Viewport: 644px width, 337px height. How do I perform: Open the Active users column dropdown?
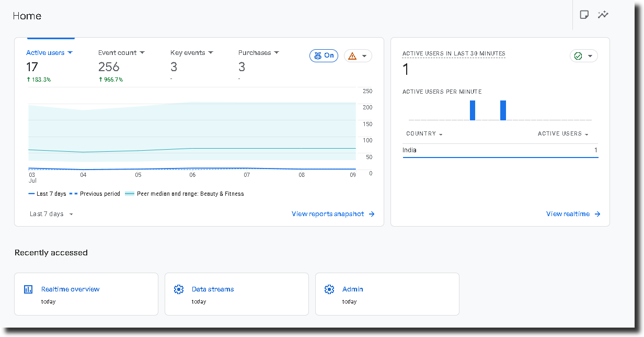coord(563,134)
